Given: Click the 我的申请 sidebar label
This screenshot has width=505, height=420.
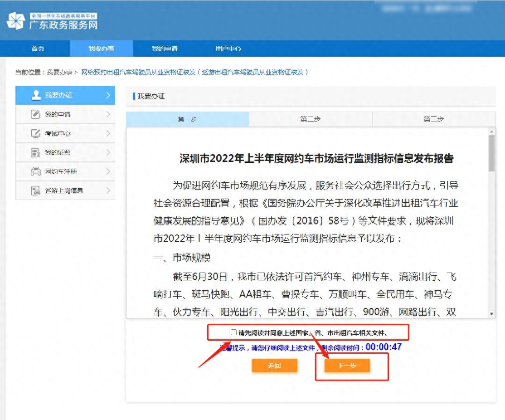Looking at the screenshot, I should click(x=58, y=114).
